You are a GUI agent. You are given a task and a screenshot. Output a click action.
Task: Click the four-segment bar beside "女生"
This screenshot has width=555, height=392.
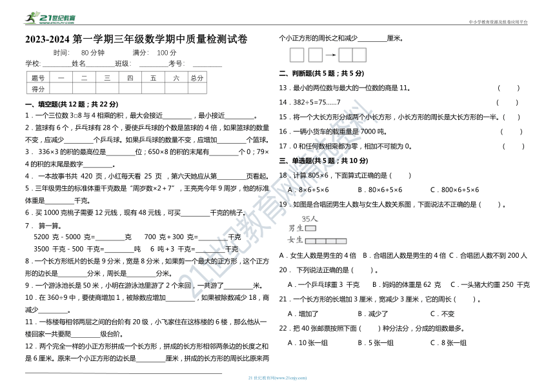coord(326,241)
